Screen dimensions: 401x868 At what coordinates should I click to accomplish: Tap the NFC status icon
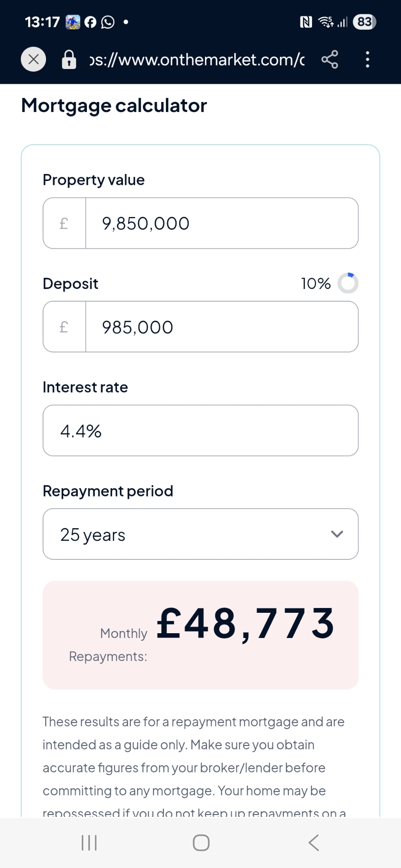tap(306, 22)
